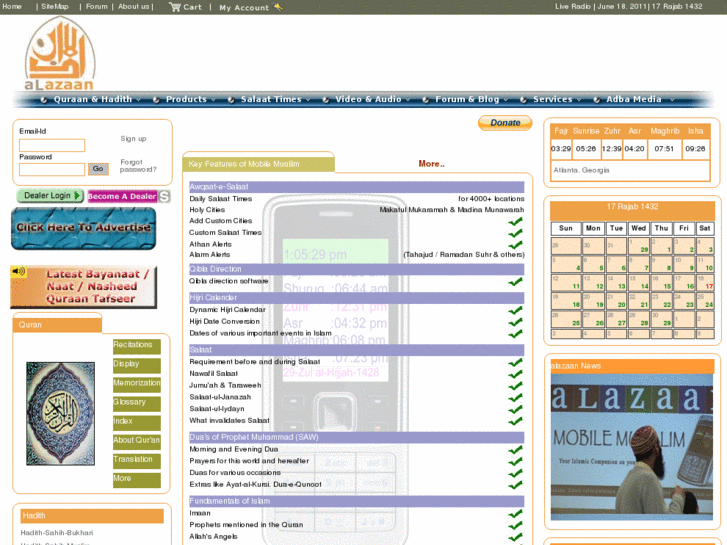Click the Hadith panel header
Image resolution: width=727 pixels, height=545 pixels.
(x=92, y=516)
